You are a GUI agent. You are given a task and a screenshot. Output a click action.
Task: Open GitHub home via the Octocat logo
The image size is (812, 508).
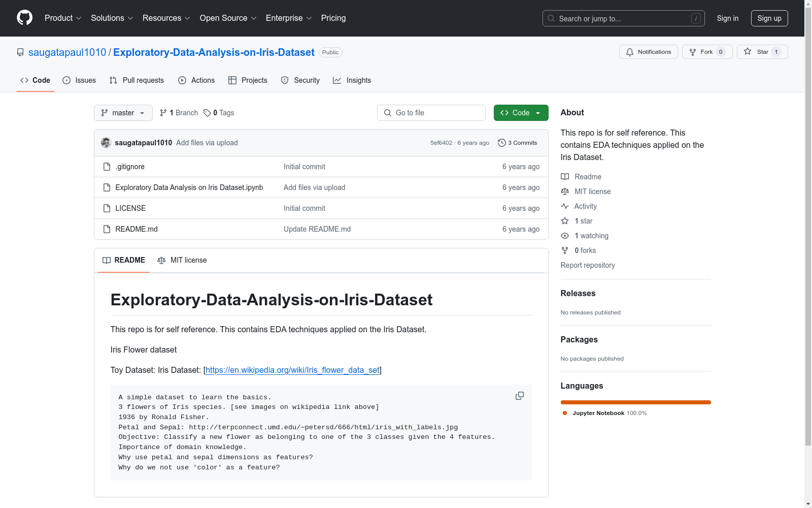click(x=24, y=18)
